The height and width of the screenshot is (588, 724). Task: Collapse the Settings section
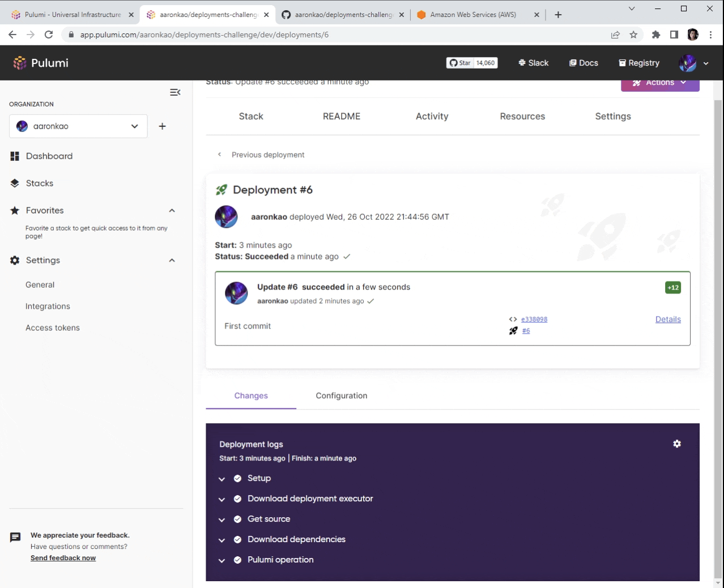pyautogui.click(x=172, y=261)
